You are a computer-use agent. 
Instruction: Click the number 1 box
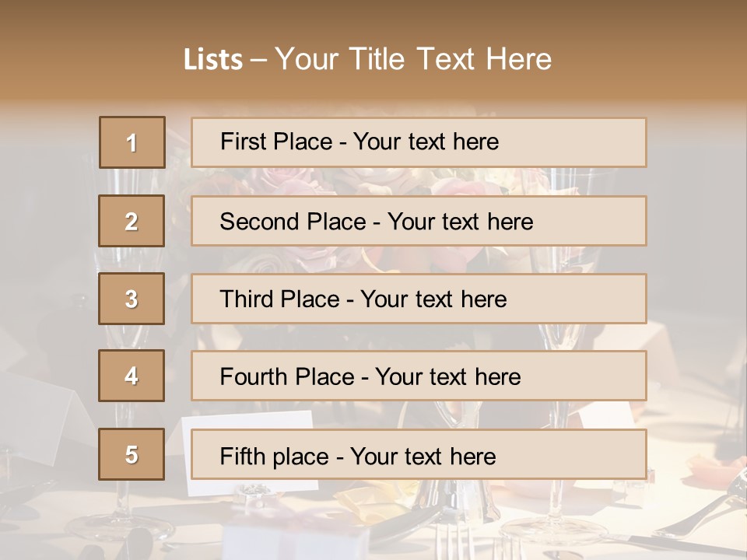click(132, 142)
